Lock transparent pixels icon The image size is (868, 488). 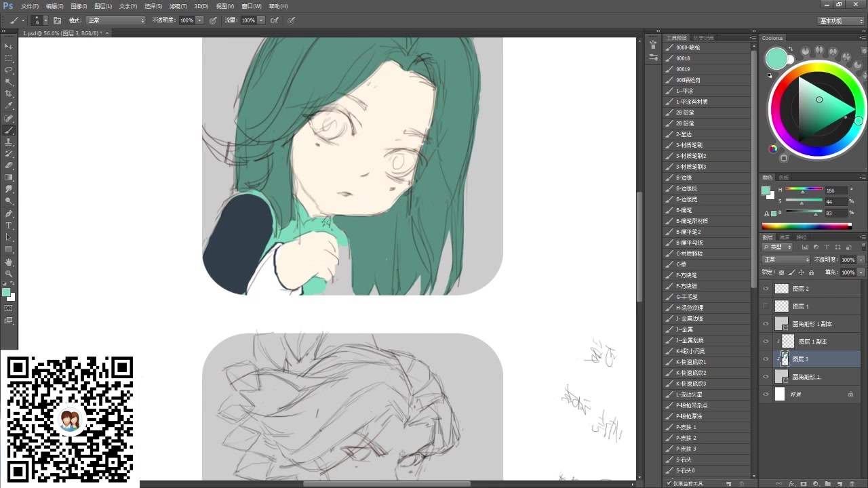click(x=783, y=272)
